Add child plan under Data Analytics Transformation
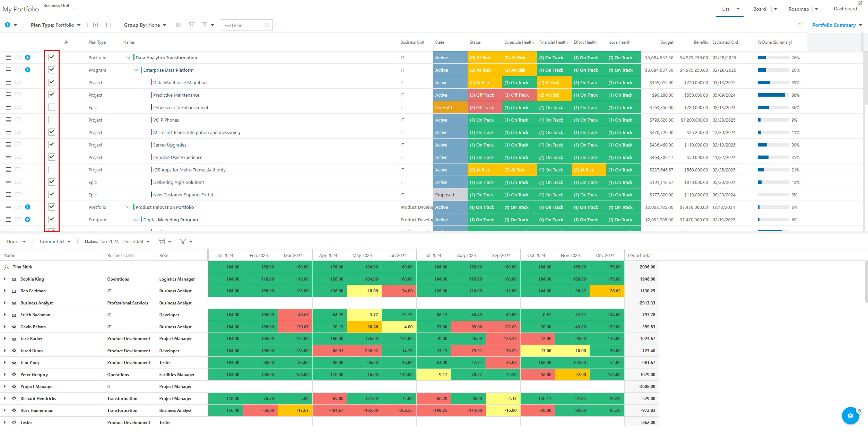Image resolution: width=868 pixels, height=434 pixels. 28,57
